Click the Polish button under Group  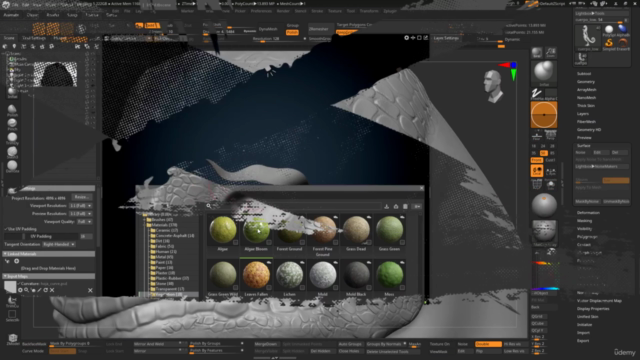coord(292,32)
